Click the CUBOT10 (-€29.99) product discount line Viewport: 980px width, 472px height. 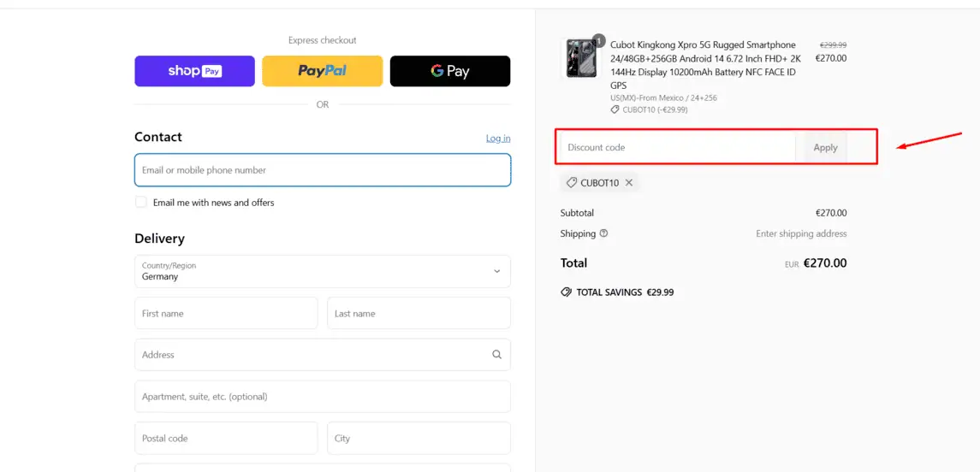(650, 110)
